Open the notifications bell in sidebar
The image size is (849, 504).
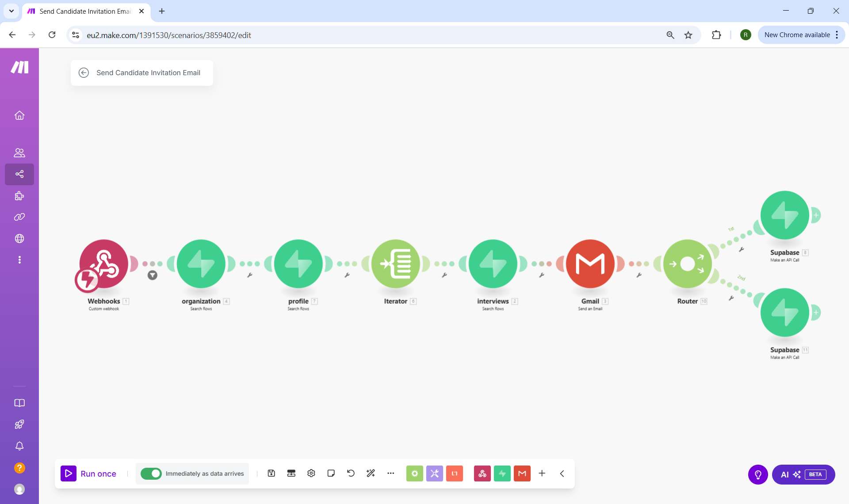point(19,446)
